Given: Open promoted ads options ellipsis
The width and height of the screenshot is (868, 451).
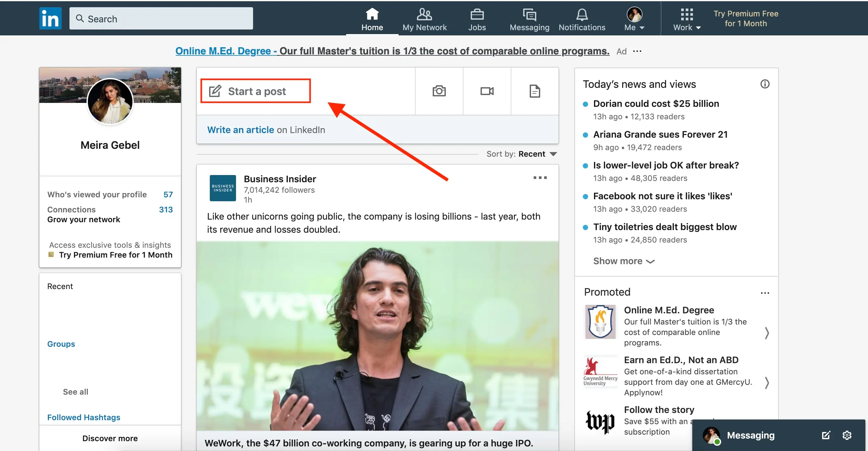Looking at the screenshot, I should point(764,293).
